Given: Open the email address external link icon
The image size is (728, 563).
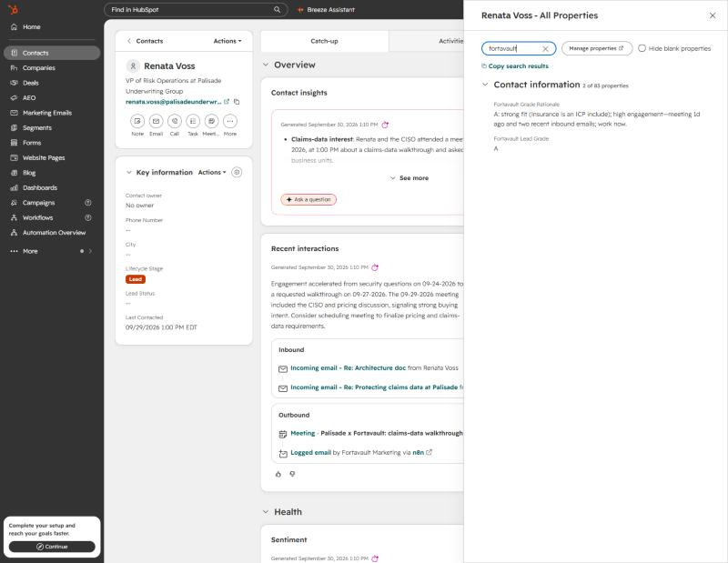Looking at the screenshot, I should [x=227, y=102].
